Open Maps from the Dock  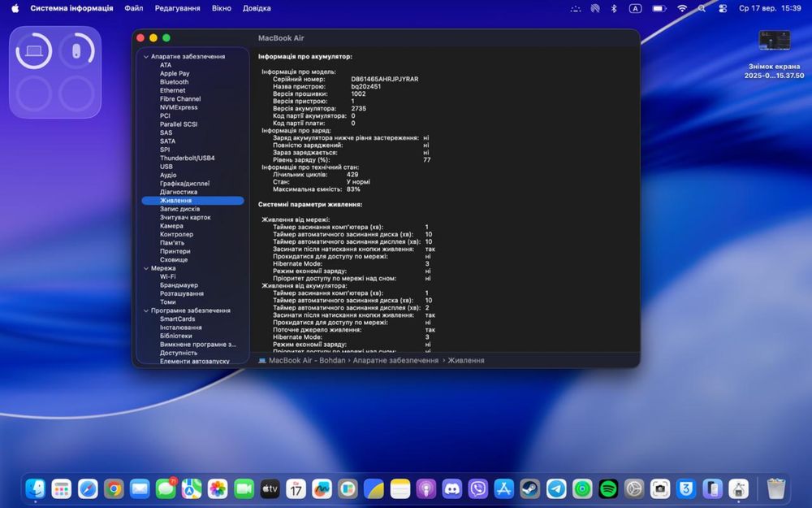(192, 488)
